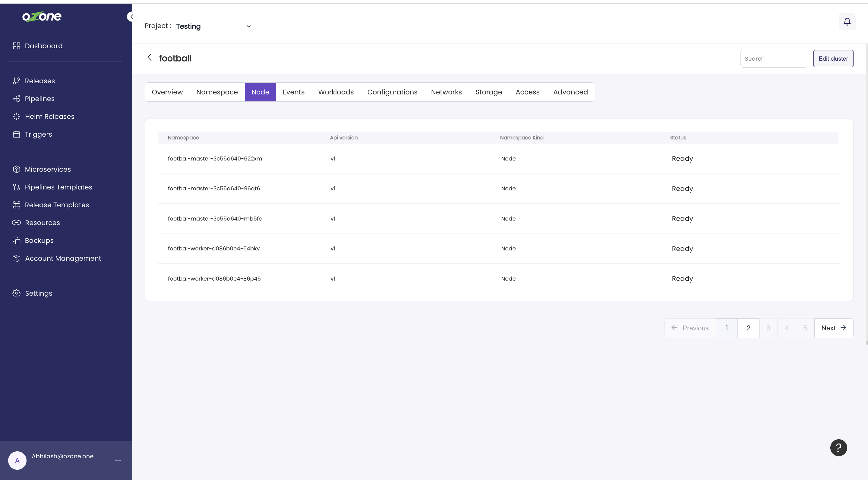The height and width of the screenshot is (480, 868).
Task: Open Helm Releases page
Action: pos(49,117)
